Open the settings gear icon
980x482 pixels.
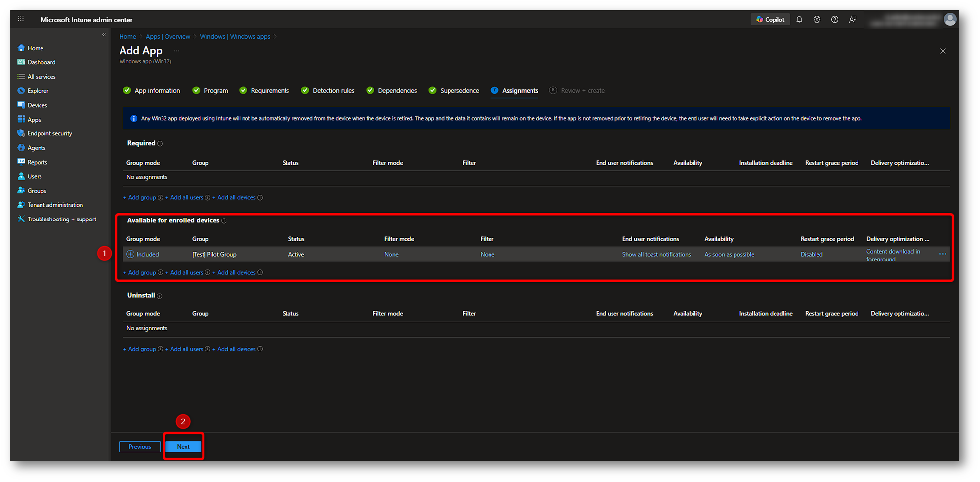coord(817,20)
